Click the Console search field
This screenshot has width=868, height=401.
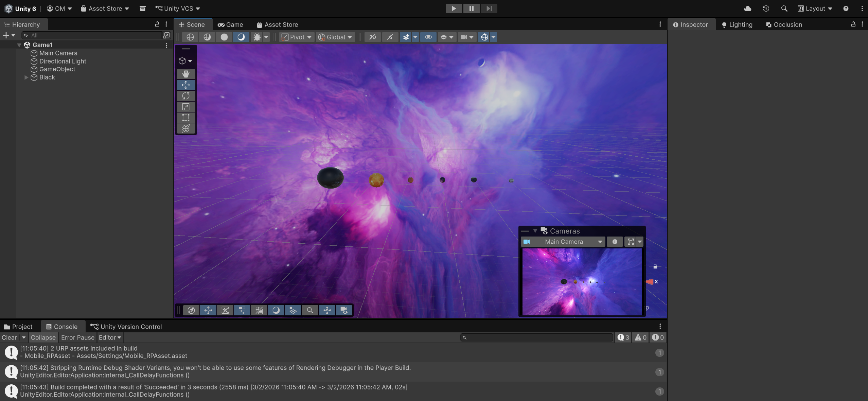click(x=537, y=337)
